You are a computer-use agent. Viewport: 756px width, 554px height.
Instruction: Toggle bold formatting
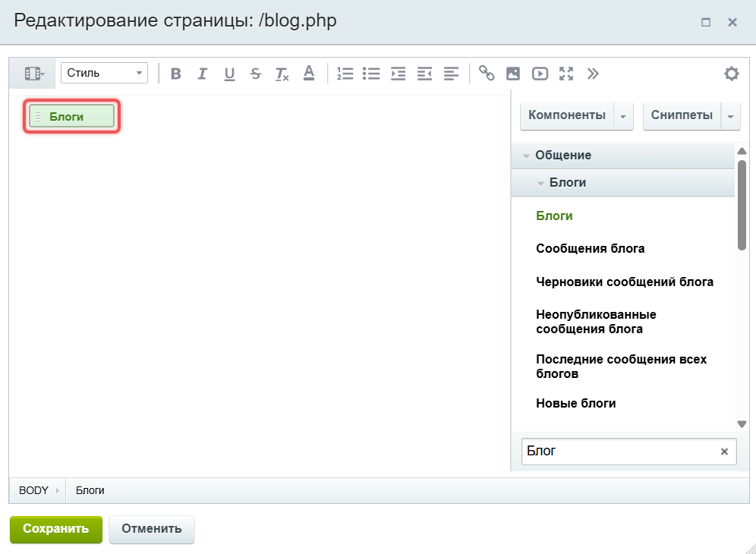coord(176,74)
